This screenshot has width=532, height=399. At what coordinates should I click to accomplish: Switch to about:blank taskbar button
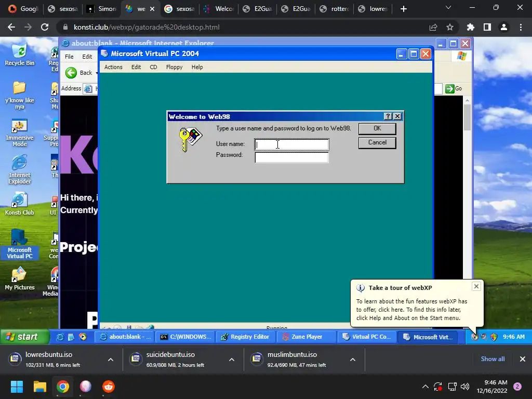[125, 337]
